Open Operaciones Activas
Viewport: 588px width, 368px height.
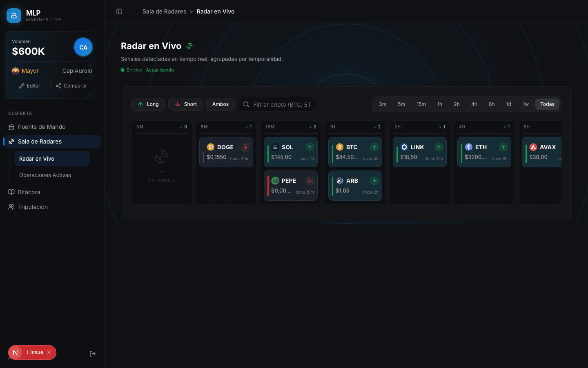(x=52, y=175)
